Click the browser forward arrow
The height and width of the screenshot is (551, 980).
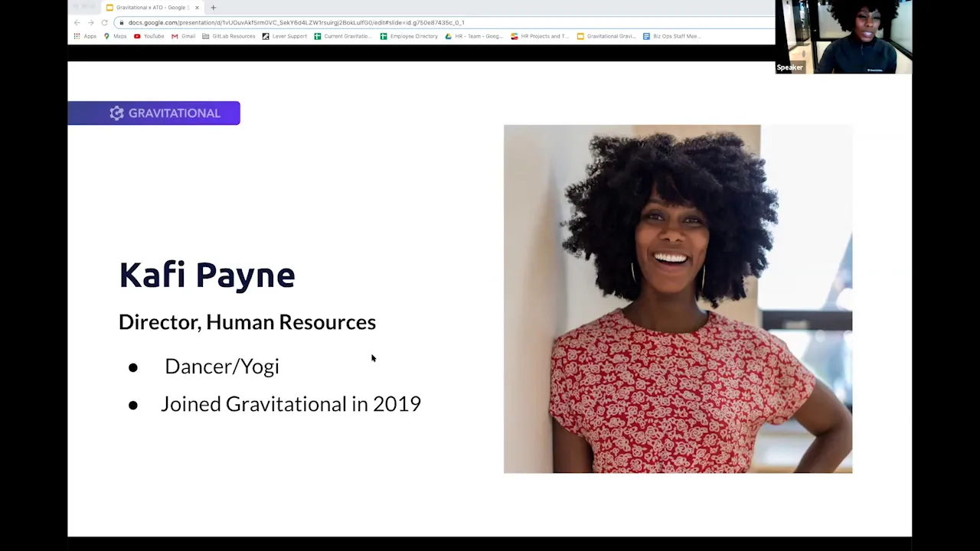point(90,22)
